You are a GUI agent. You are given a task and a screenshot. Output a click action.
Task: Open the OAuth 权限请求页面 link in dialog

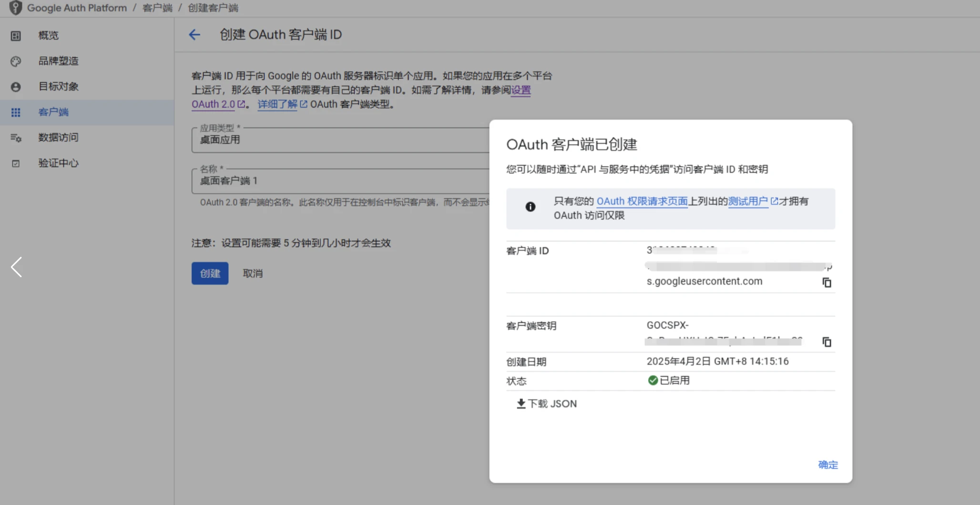642,202
